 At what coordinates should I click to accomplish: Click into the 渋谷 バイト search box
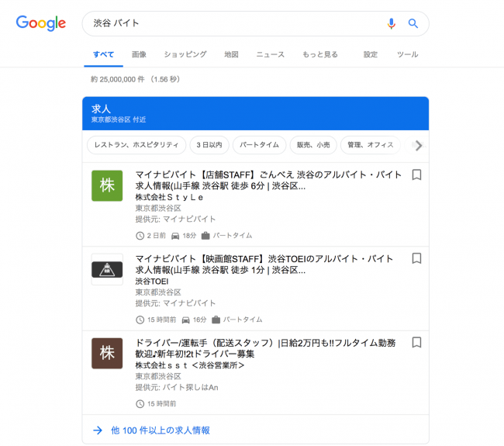pyautogui.click(x=256, y=23)
